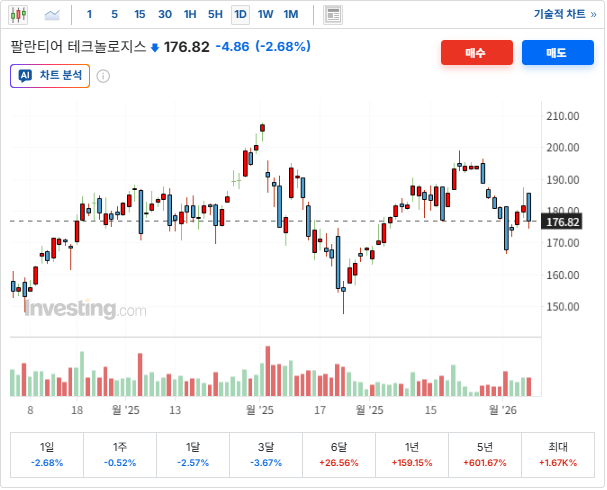Image resolution: width=607 pixels, height=490 pixels.
Task: Select the 1주 period range
Action: pos(120,455)
